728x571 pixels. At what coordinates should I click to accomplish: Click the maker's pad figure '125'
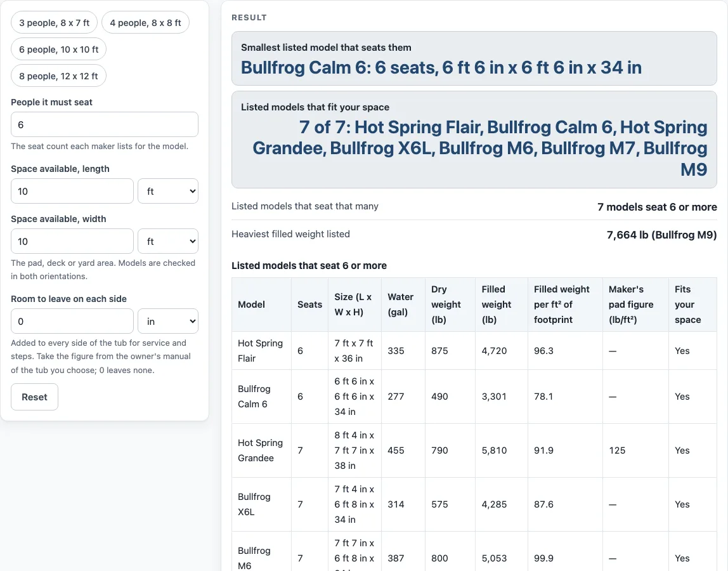[617, 450]
